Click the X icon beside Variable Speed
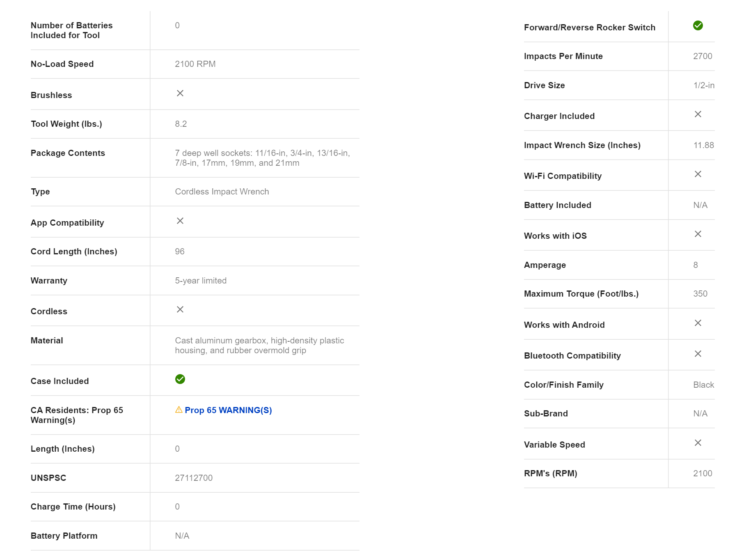The image size is (753, 560). click(x=698, y=443)
